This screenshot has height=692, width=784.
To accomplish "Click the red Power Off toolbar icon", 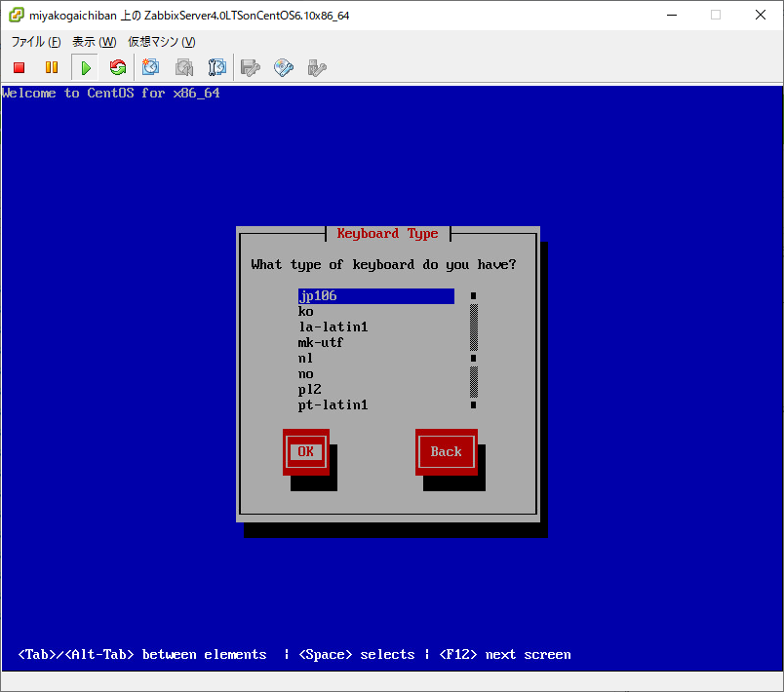I will pyautogui.click(x=19, y=67).
